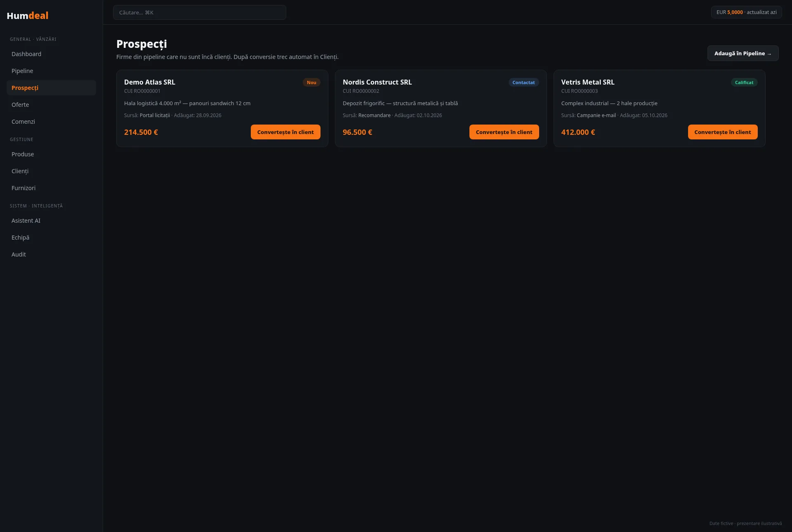Open Produse under Gestiune
This screenshot has height=532, width=792.
click(51, 154)
